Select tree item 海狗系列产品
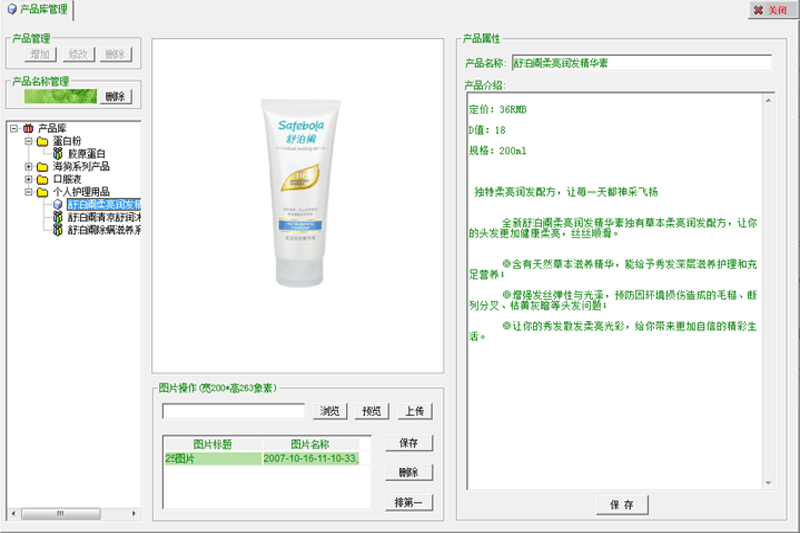The width and height of the screenshot is (800, 533). [x=81, y=166]
